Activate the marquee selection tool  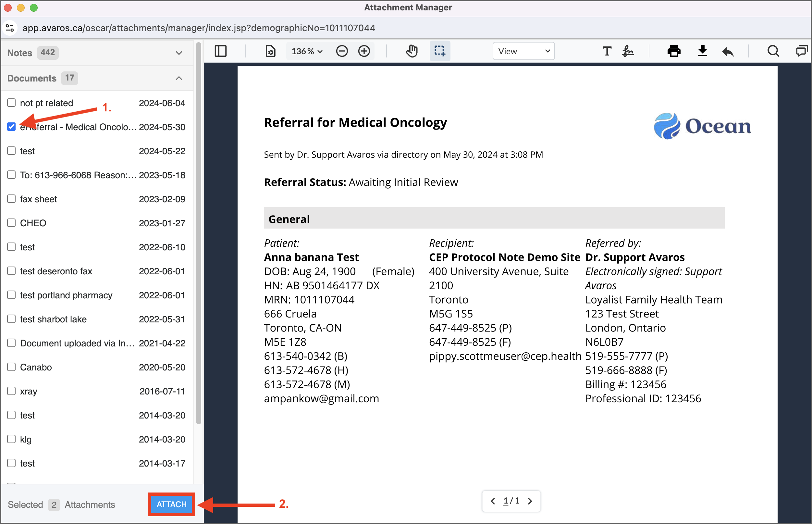(x=440, y=51)
